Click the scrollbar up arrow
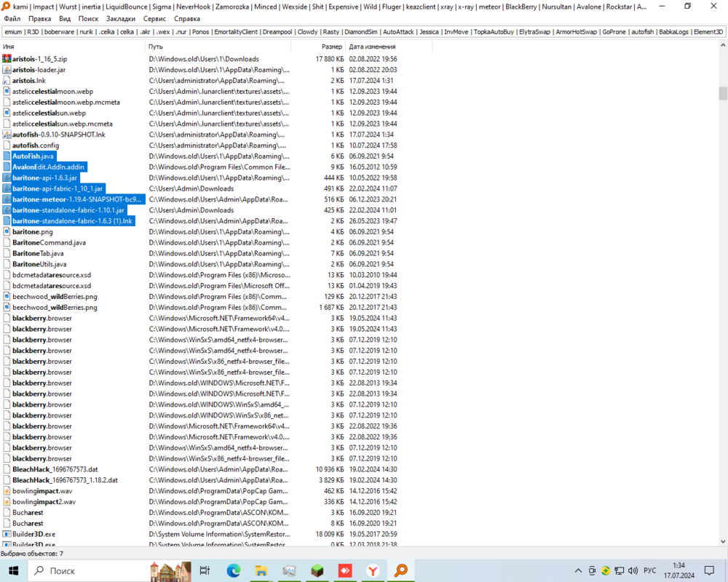 [723, 46]
